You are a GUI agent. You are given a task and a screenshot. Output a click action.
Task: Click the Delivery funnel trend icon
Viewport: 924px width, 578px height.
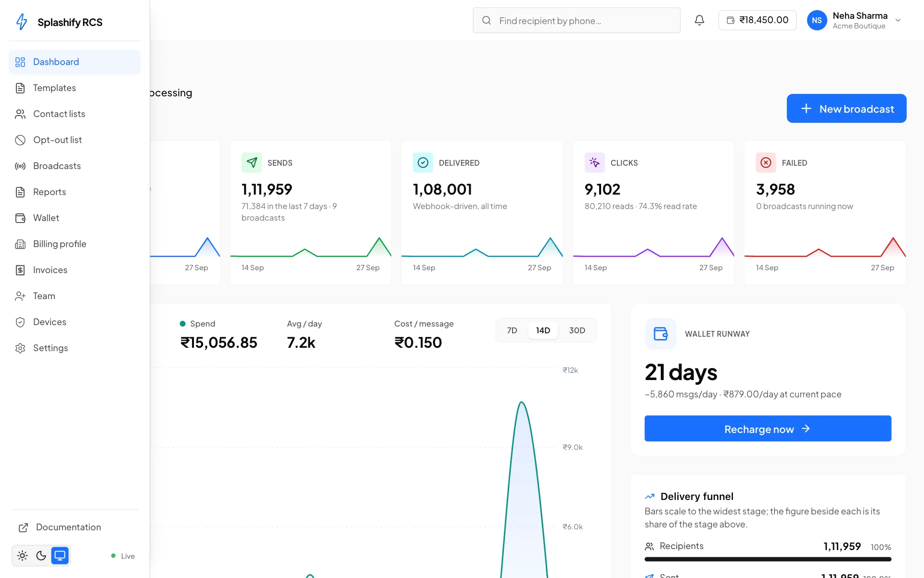point(650,496)
